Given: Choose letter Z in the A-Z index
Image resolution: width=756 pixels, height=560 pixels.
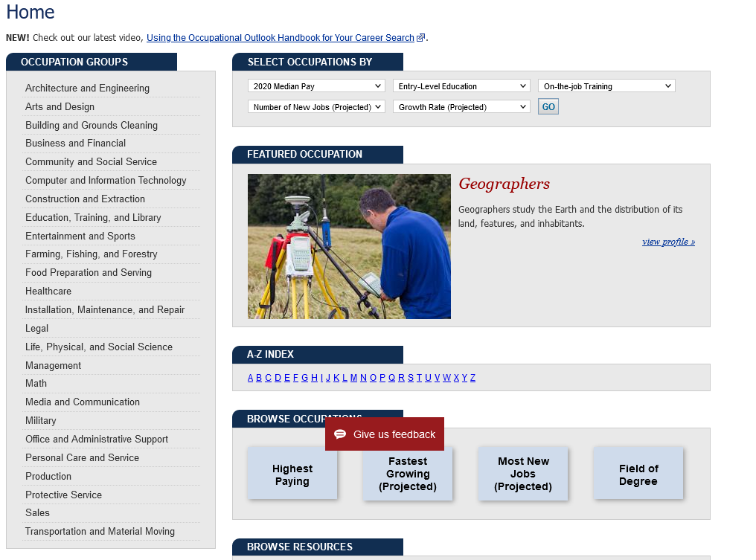Looking at the screenshot, I should pos(473,378).
